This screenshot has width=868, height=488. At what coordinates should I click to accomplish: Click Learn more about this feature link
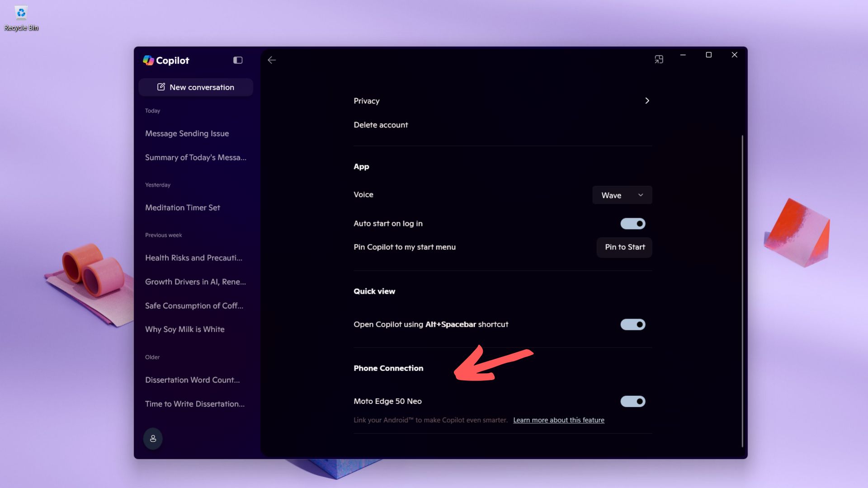click(x=559, y=420)
